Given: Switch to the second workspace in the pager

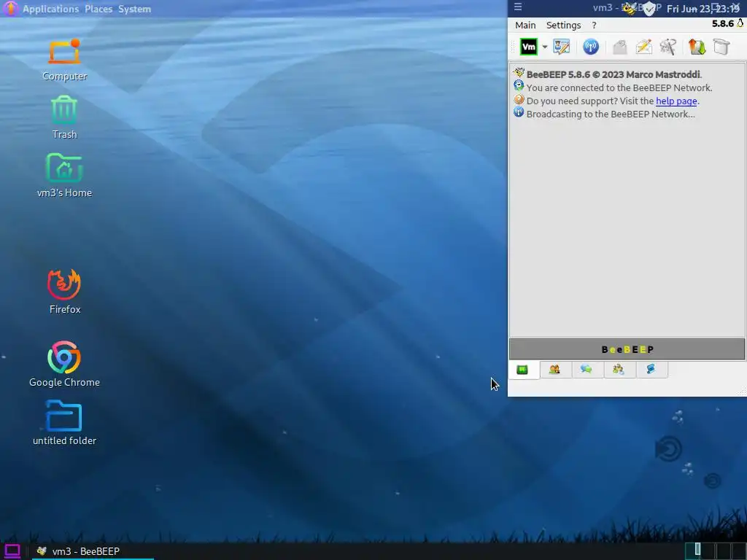Looking at the screenshot, I should (709, 550).
